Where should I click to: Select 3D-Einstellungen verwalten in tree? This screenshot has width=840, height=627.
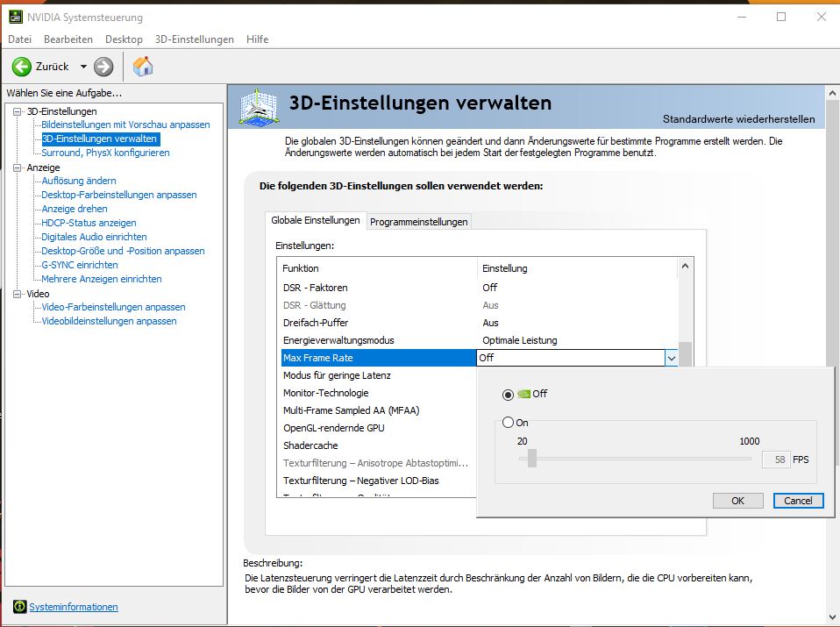click(100, 139)
